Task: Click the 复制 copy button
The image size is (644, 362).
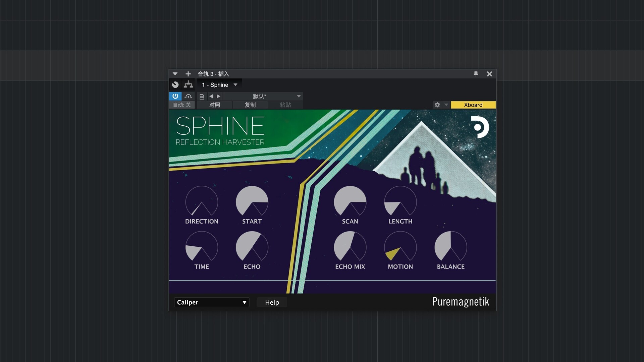Action: pyautogui.click(x=250, y=105)
